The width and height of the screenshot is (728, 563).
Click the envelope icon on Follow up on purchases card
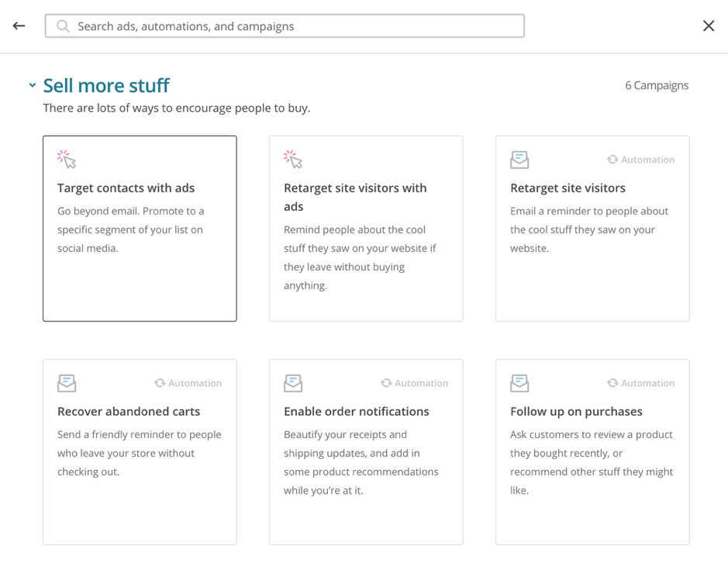[x=519, y=383]
